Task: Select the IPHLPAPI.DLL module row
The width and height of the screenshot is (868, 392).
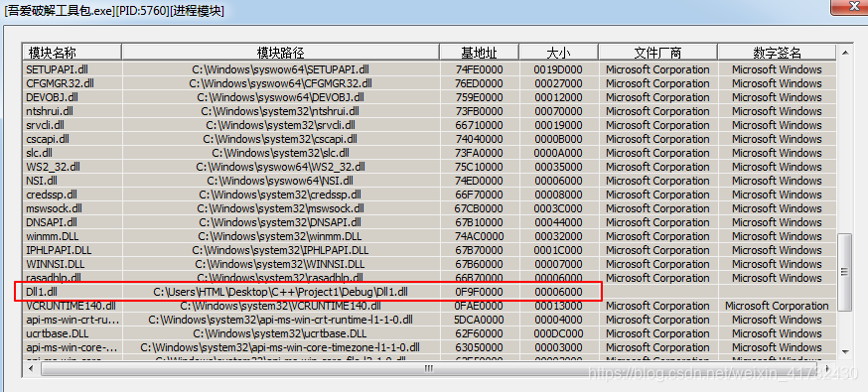Action: [x=429, y=250]
